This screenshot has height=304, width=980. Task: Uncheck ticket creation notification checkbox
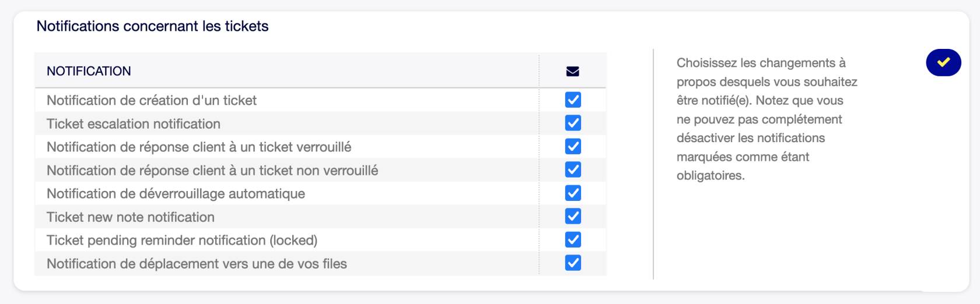pos(573,100)
